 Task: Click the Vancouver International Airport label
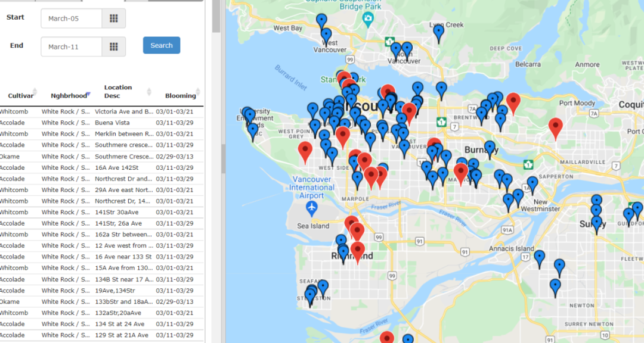tap(312, 188)
